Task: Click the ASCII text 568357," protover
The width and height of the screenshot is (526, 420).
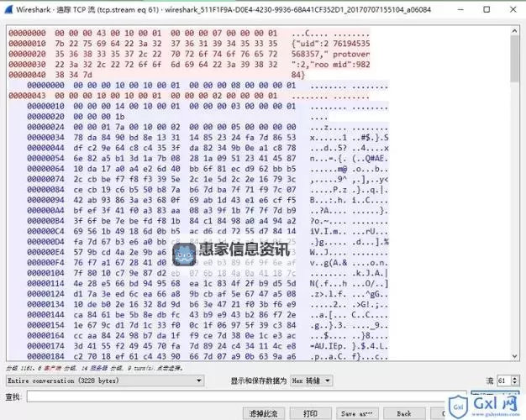Action: (x=331, y=54)
